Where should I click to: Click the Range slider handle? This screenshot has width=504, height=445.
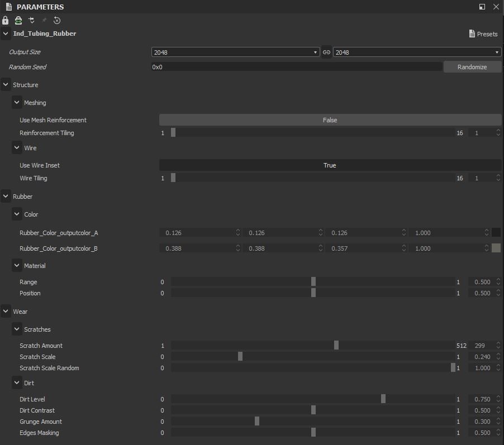(313, 281)
